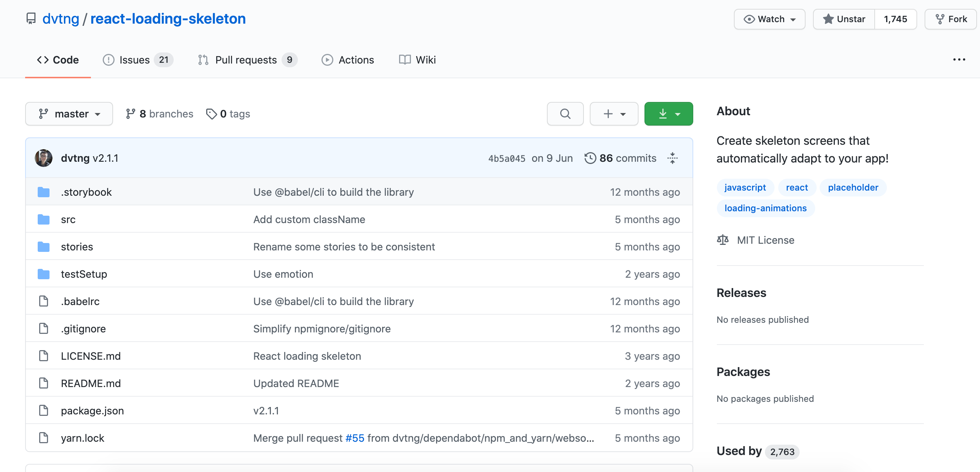Screen dimensions: 980x472
Task: View 0 tags list
Action: click(x=228, y=114)
